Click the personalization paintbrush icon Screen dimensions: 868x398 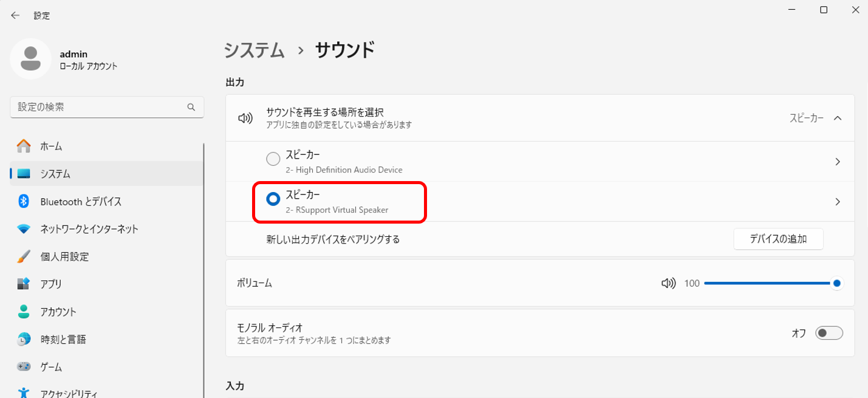pos(24,256)
